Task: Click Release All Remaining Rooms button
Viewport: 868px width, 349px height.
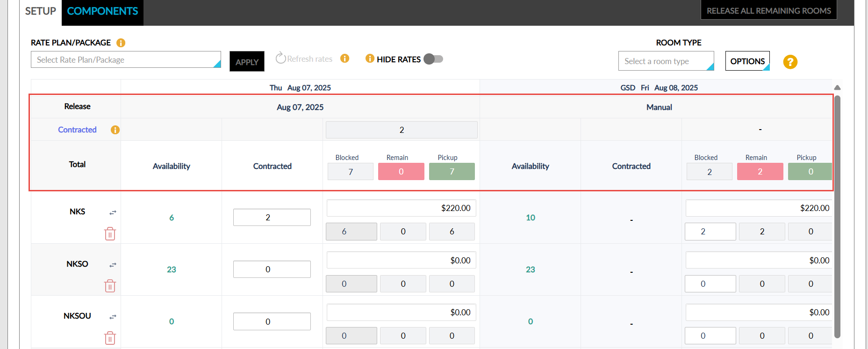Action: pyautogui.click(x=769, y=10)
